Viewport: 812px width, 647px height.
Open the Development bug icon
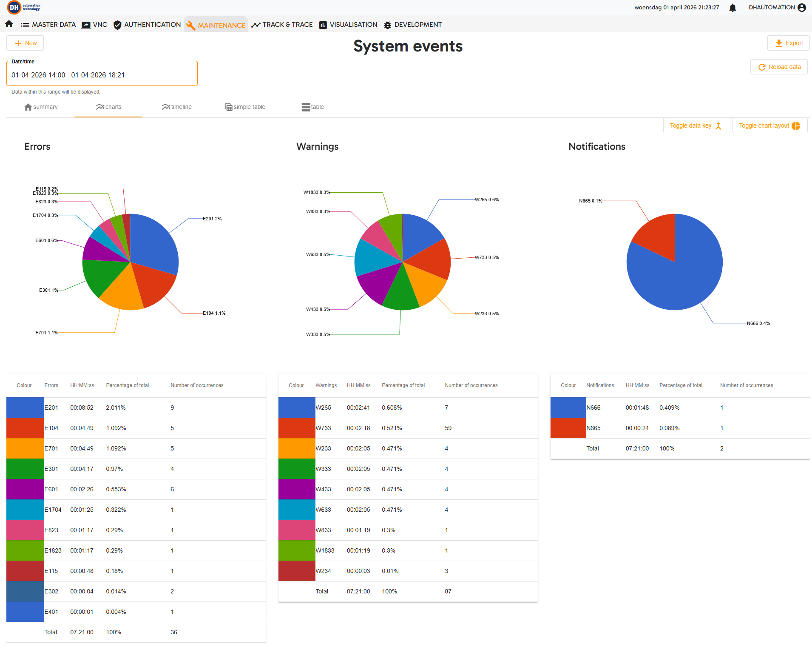(x=387, y=25)
